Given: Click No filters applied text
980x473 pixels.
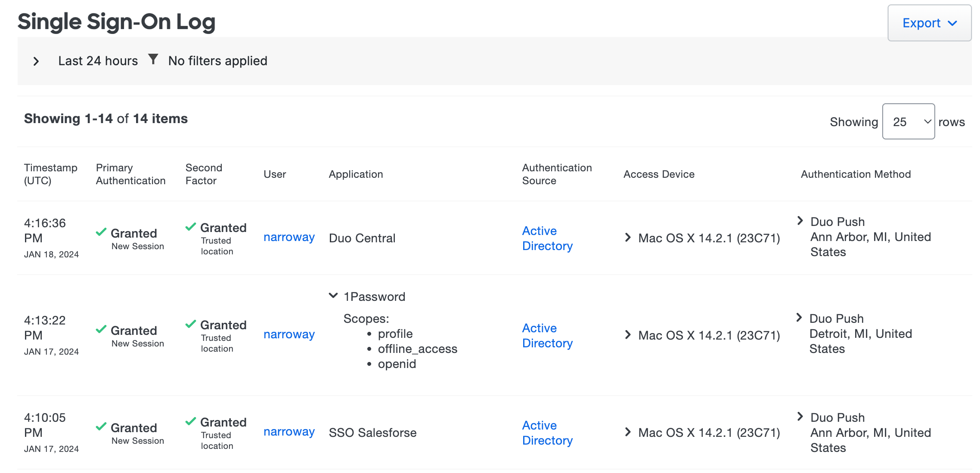Looking at the screenshot, I should point(218,61).
